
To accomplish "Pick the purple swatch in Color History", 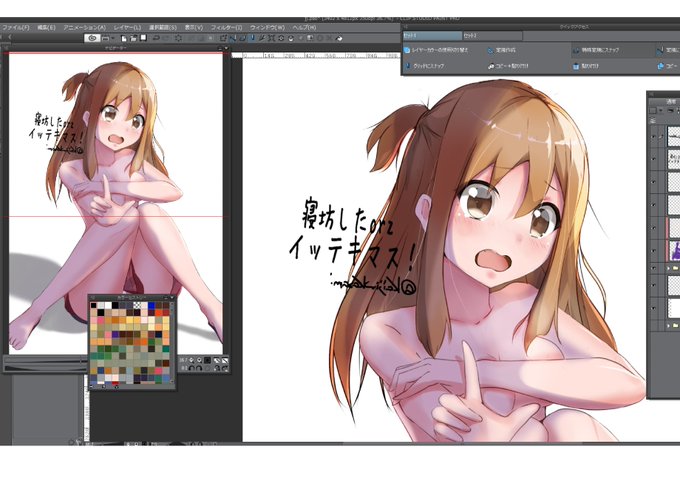I will coord(115,334).
